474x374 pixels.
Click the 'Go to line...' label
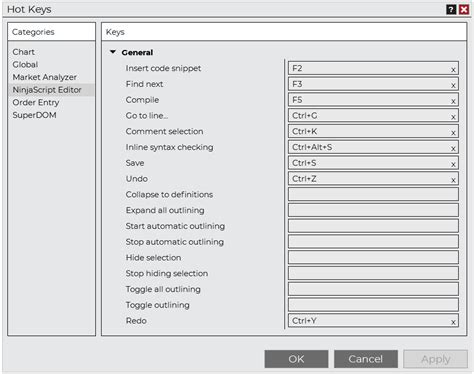pyautogui.click(x=147, y=116)
